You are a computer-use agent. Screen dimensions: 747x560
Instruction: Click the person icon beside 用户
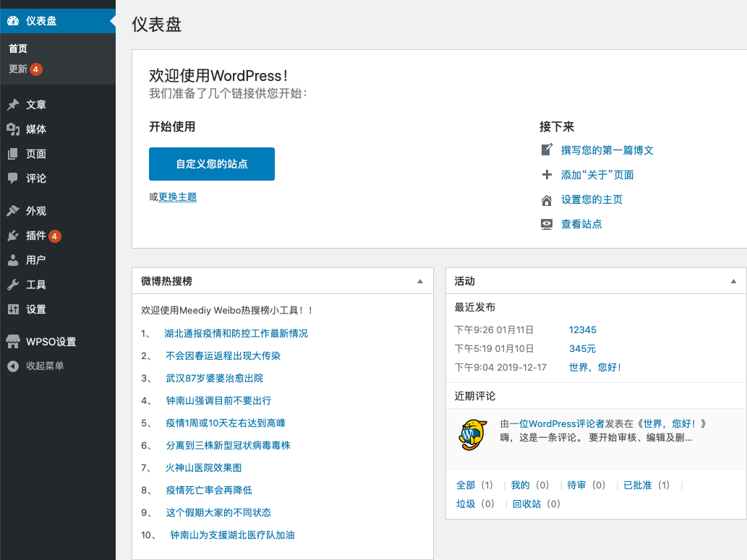(x=13, y=260)
